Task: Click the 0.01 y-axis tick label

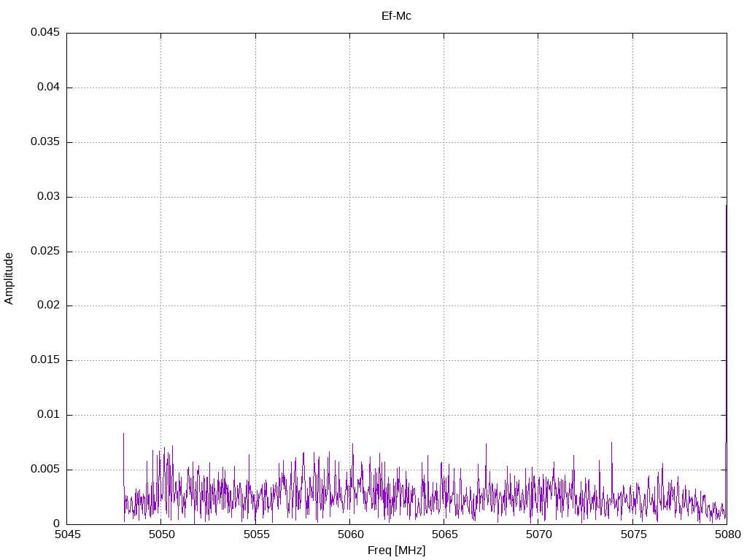Action: (x=47, y=415)
